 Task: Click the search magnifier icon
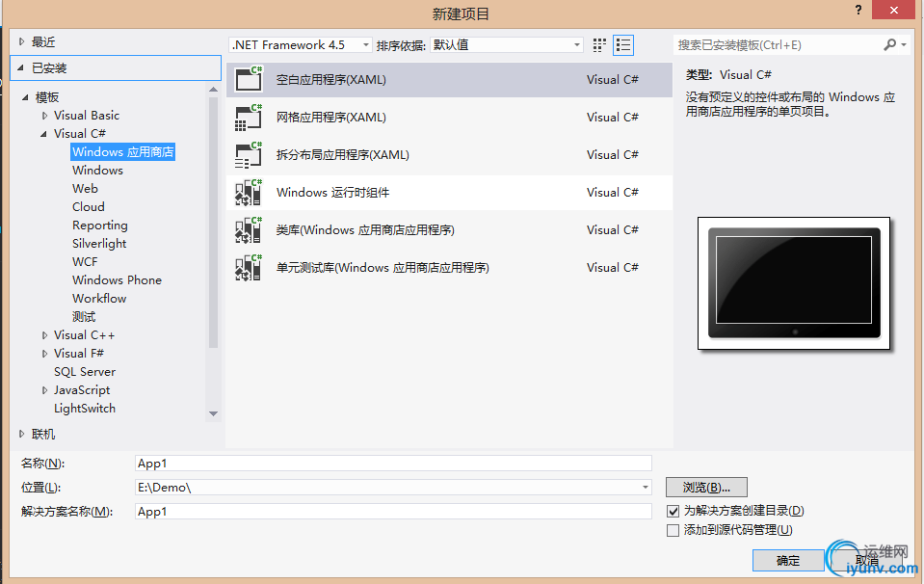890,44
